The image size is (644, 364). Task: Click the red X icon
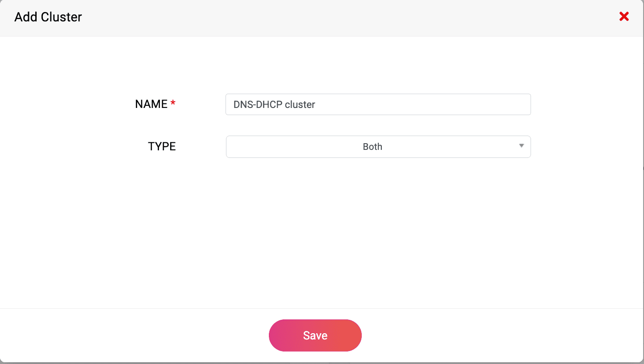624,17
